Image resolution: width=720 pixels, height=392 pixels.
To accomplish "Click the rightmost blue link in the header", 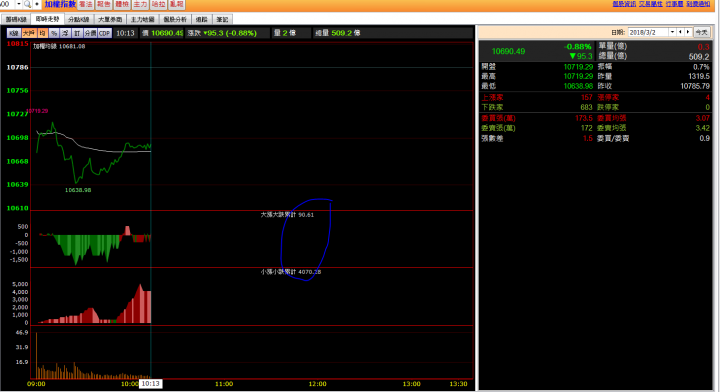I will click(x=698, y=4).
